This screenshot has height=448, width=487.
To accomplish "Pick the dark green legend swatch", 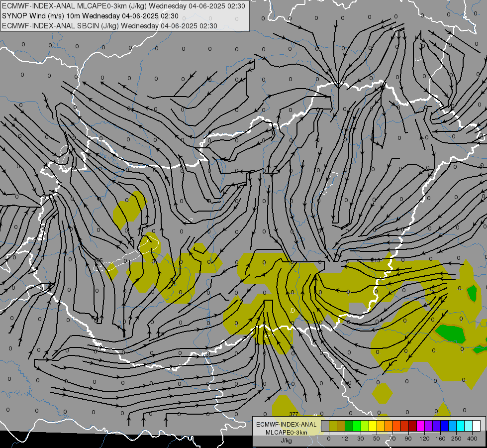I will pyautogui.click(x=349, y=426).
